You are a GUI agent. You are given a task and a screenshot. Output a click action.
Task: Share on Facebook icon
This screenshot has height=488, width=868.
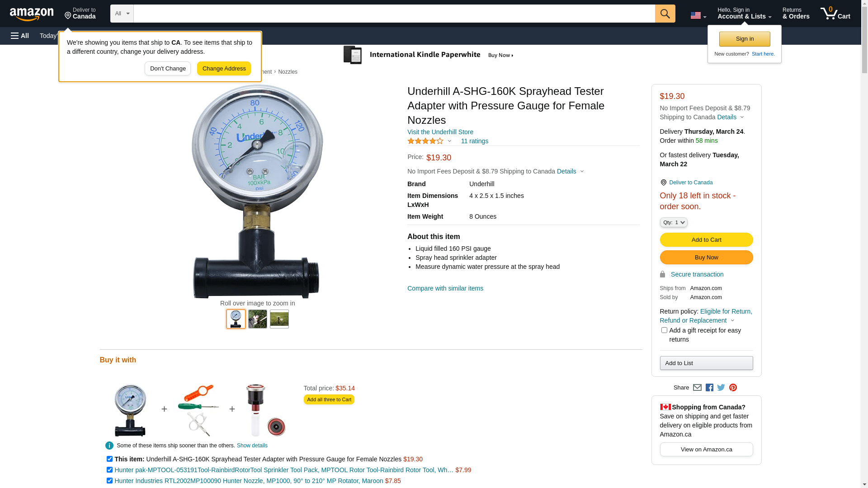(709, 388)
